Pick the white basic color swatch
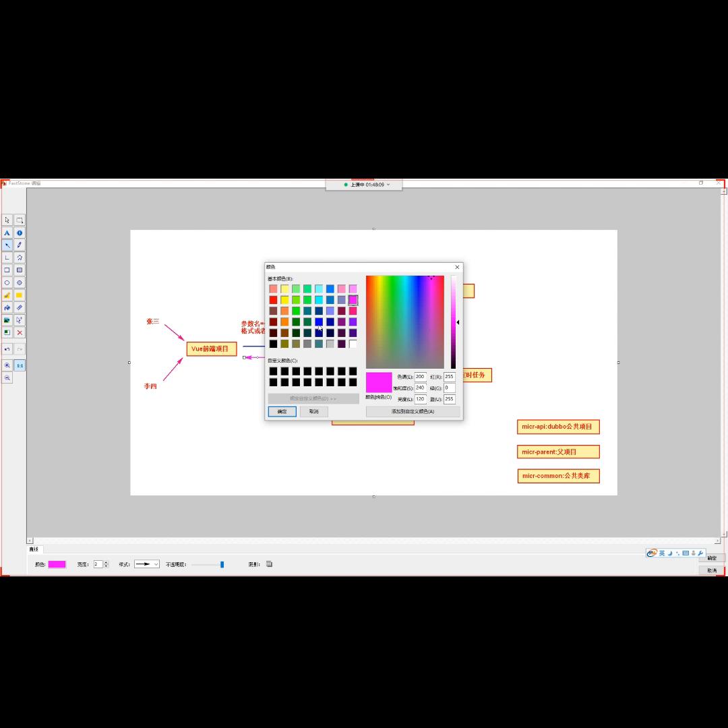728x728 pixels. click(x=353, y=344)
